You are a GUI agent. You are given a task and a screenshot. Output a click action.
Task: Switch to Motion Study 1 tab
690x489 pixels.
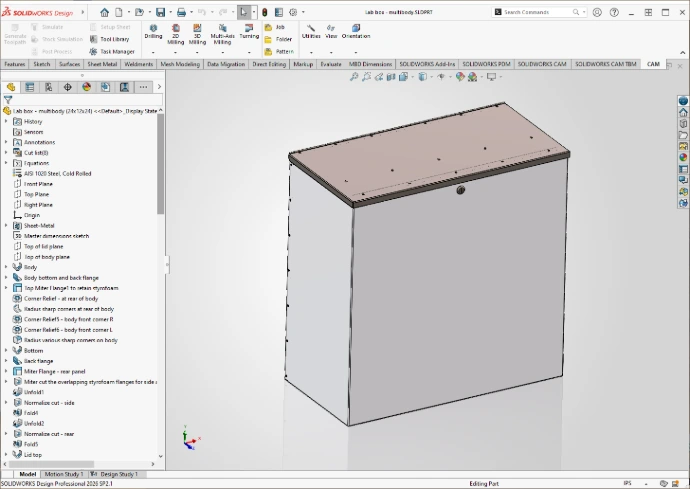(x=64, y=474)
